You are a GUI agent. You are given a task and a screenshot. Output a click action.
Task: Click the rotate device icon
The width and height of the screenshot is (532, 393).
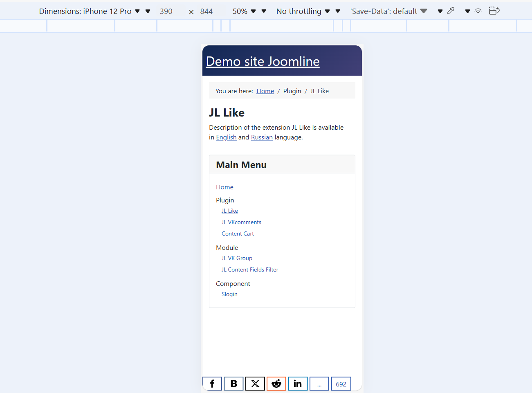pyautogui.click(x=494, y=11)
